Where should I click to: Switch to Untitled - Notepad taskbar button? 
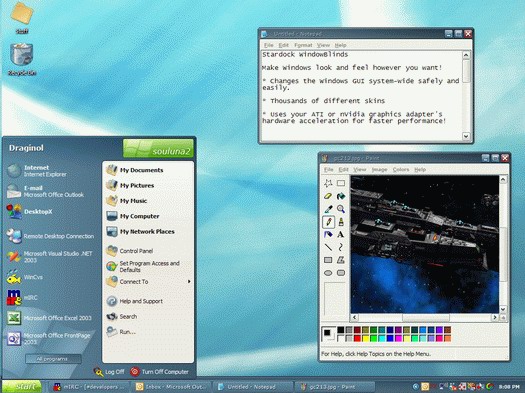254,387
